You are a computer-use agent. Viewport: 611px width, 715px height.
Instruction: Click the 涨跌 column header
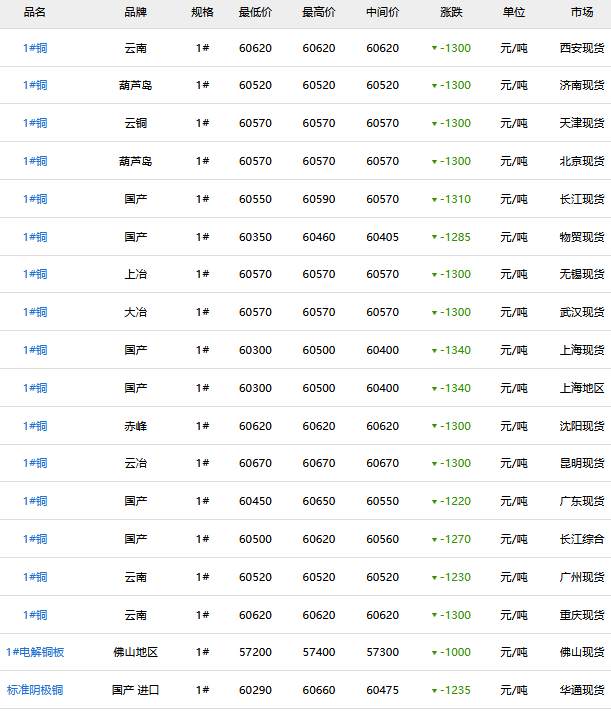pyautogui.click(x=451, y=12)
